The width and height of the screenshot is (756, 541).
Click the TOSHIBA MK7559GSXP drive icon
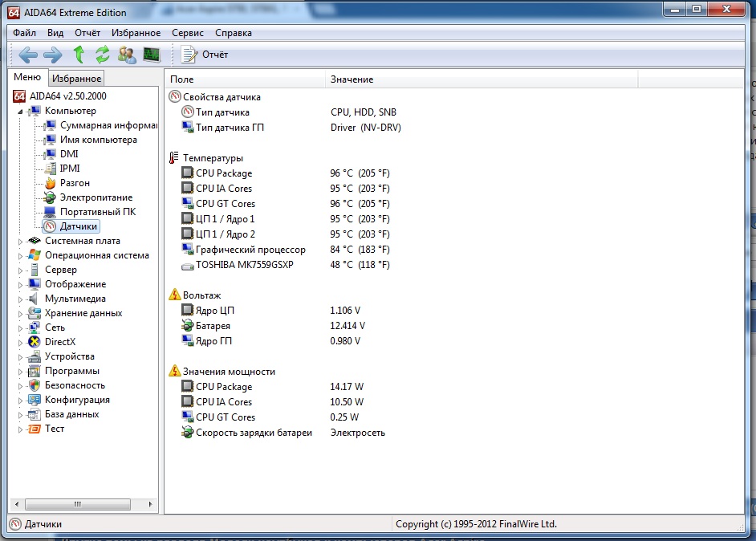188,266
